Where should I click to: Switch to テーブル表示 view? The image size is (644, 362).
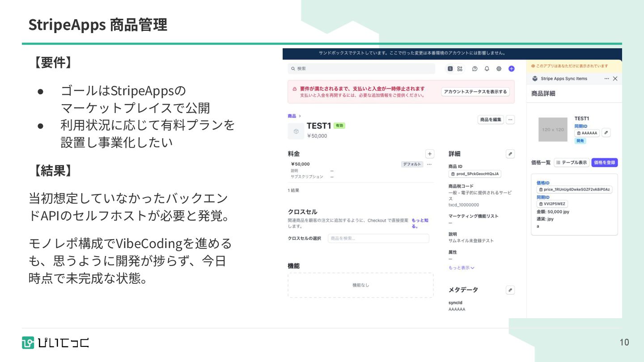tap(572, 163)
